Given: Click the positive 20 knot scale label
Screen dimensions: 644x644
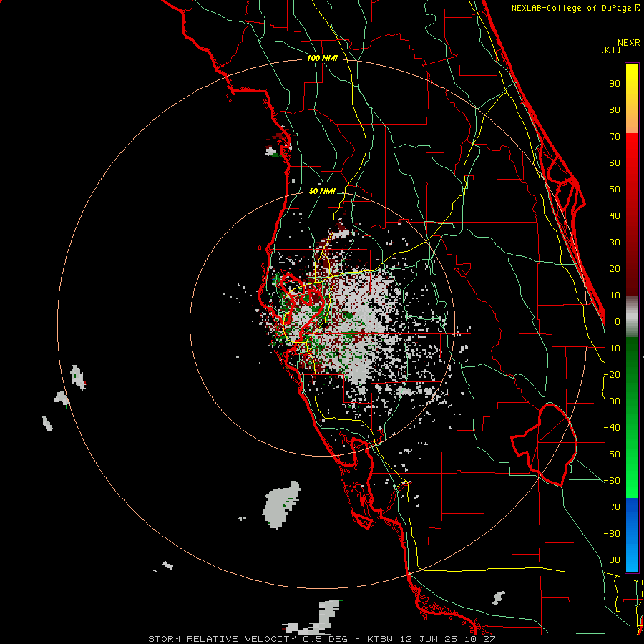Looking at the screenshot, I should pyautogui.click(x=615, y=269).
